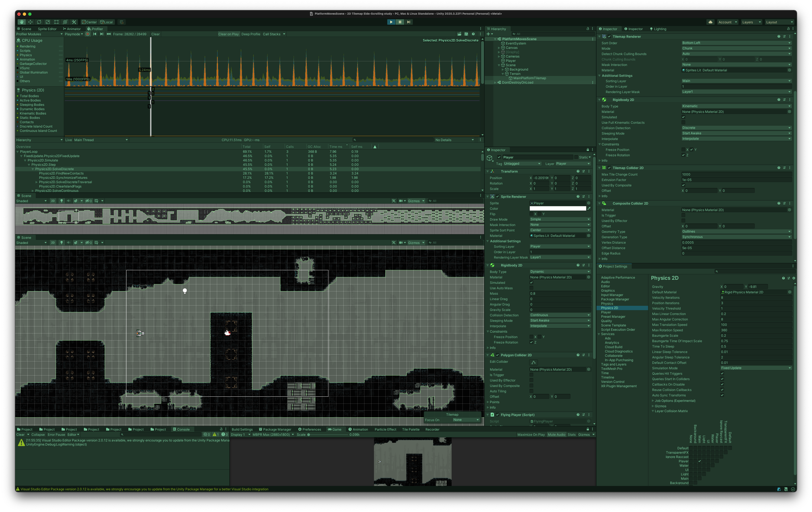The image size is (812, 512).
Task: Click the Deep Profile button
Action: coord(250,34)
